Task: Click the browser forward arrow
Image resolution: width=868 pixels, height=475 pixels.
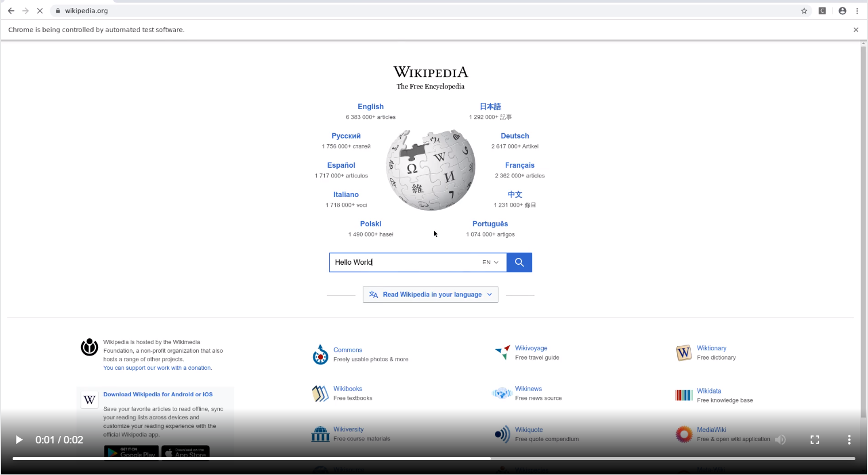Action: point(25,11)
